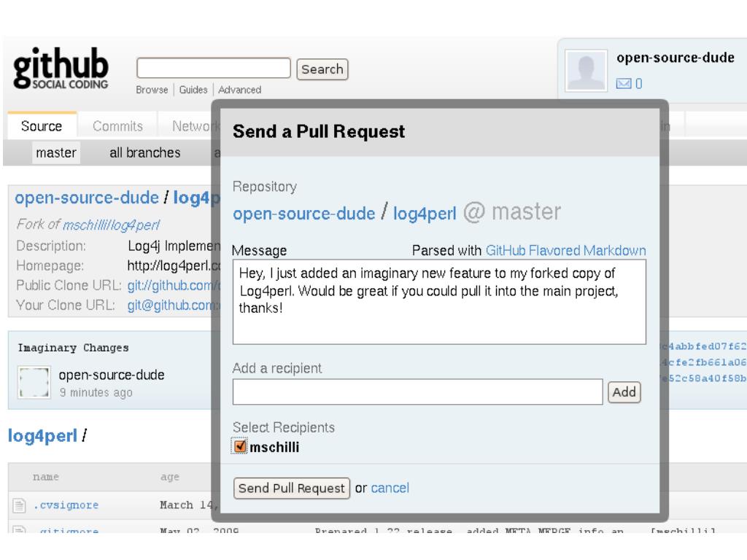Focus the GitHub search input box
Screen dimensions: 747x560
(x=214, y=68)
